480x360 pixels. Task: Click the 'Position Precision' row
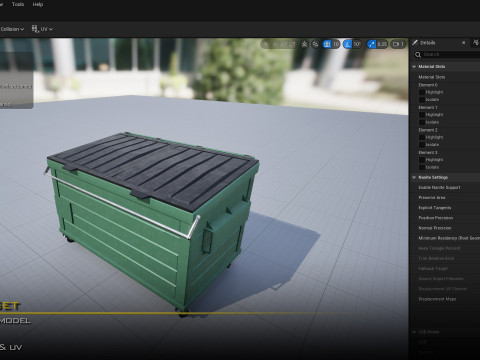pos(445,218)
